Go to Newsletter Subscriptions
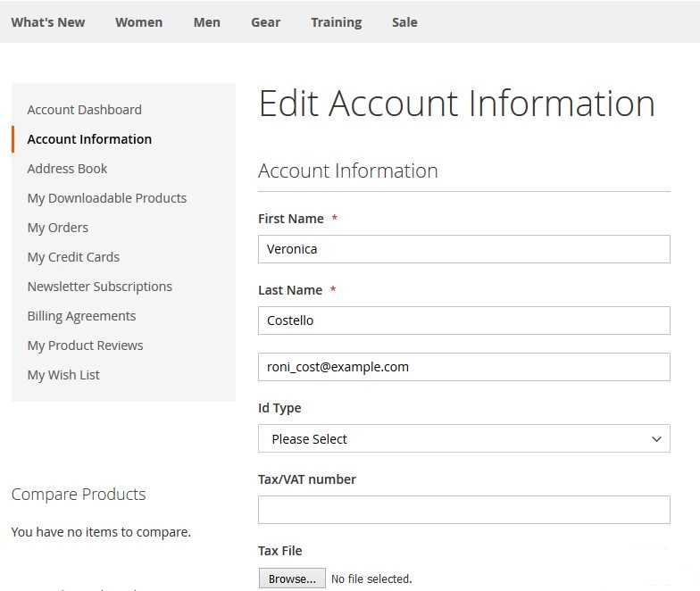Image resolution: width=700 pixels, height=591 pixels. (x=99, y=287)
